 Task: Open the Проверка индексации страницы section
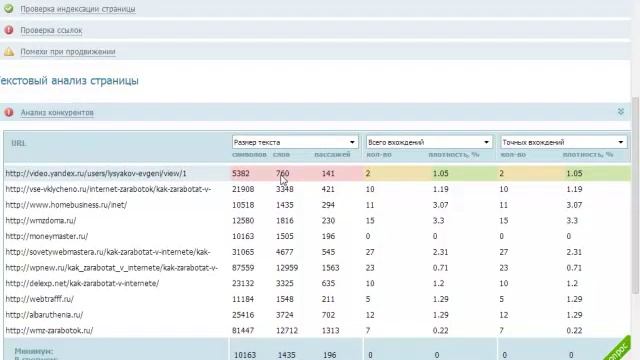pos(78,9)
